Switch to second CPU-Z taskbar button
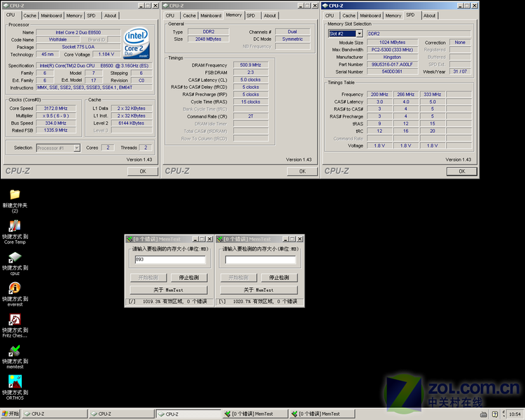 (x=122, y=414)
